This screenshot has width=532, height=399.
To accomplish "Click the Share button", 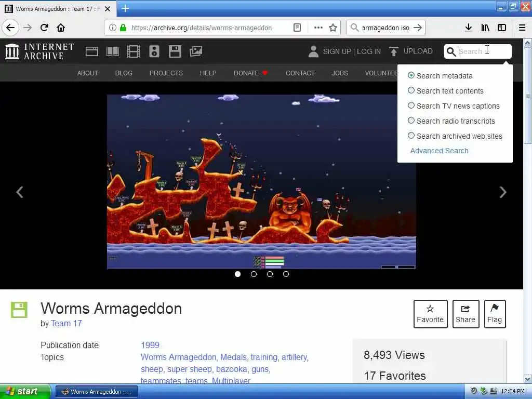I will [465, 314].
